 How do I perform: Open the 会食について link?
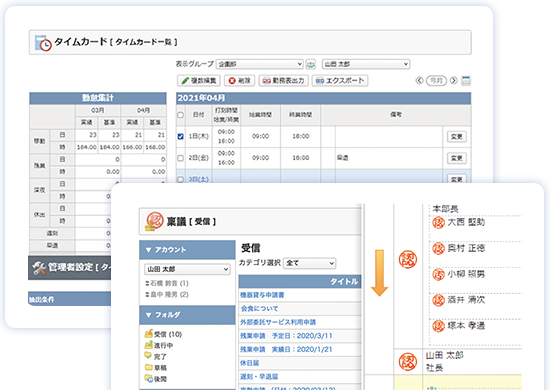click(x=259, y=309)
